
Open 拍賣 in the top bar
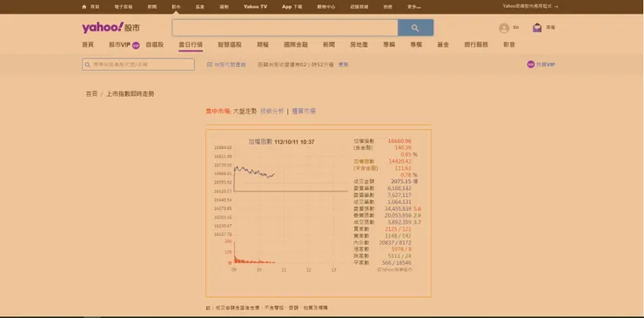388,7
